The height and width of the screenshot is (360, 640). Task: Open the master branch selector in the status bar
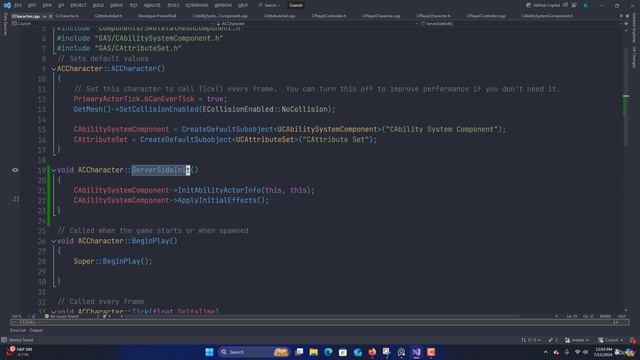(577, 340)
